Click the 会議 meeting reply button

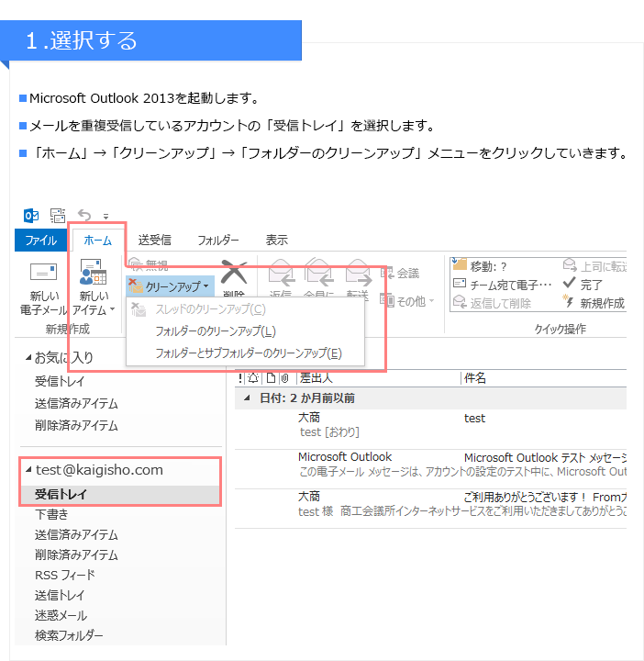click(x=400, y=274)
